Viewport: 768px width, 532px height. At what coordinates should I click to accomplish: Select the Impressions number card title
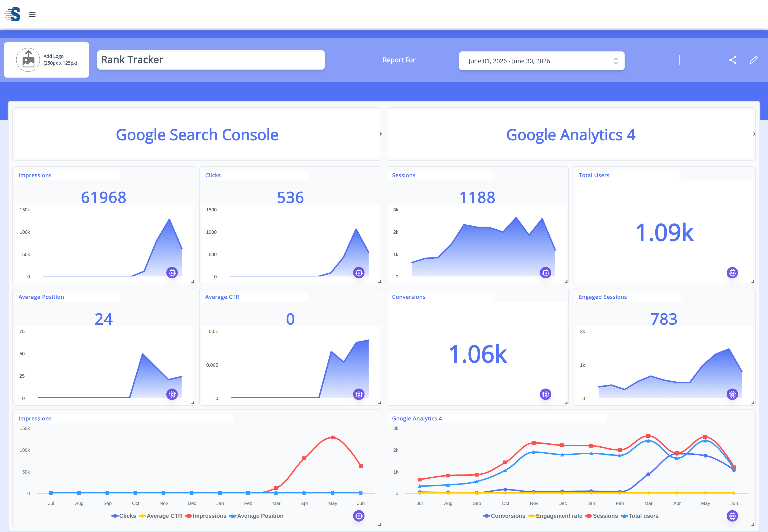click(x=35, y=175)
